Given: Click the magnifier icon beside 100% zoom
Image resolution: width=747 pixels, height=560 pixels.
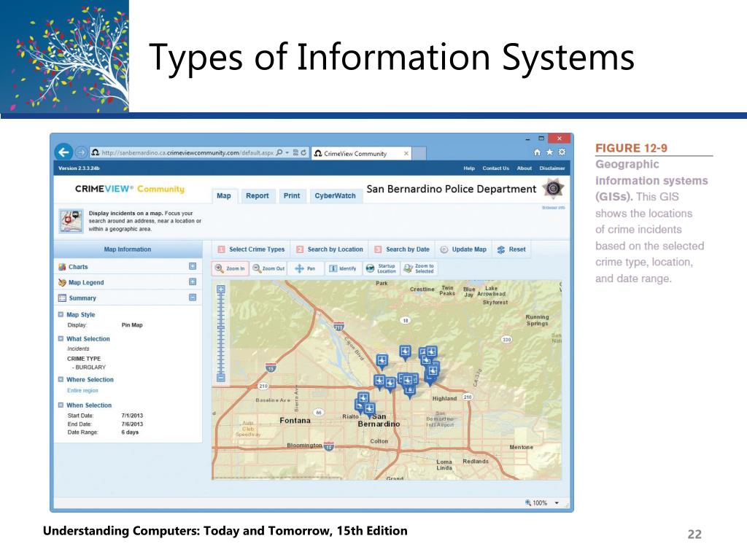Looking at the screenshot, I should pyautogui.click(x=528, y=502).
